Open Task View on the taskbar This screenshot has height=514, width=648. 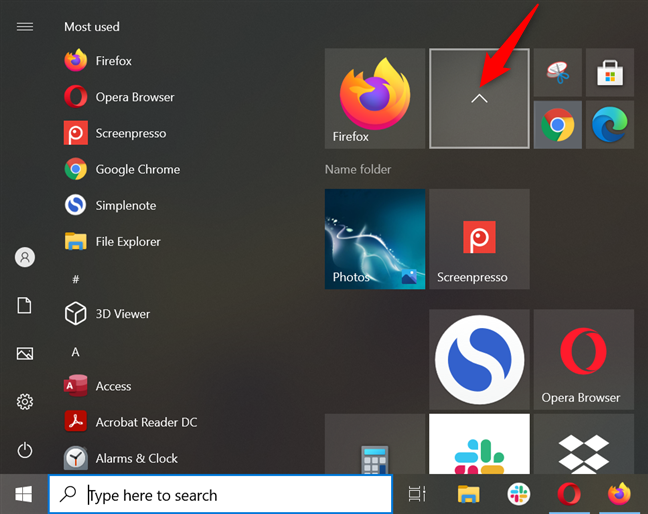(417, 494)
